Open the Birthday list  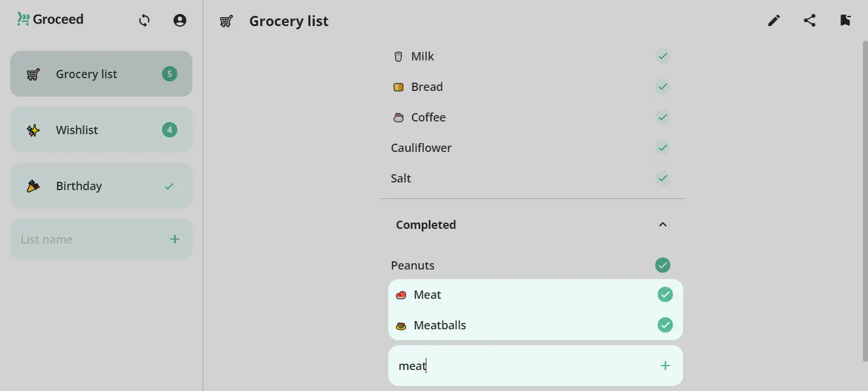(101, 186)
